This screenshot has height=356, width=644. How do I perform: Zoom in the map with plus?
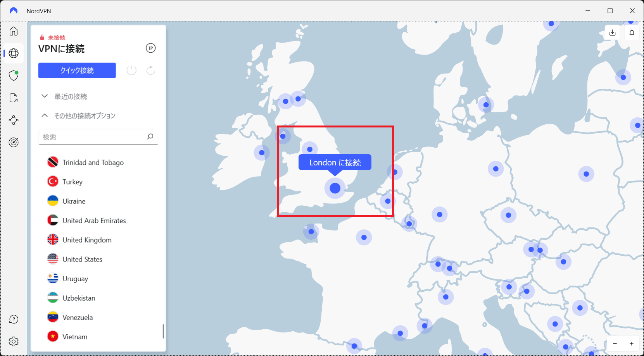point(632,344)
